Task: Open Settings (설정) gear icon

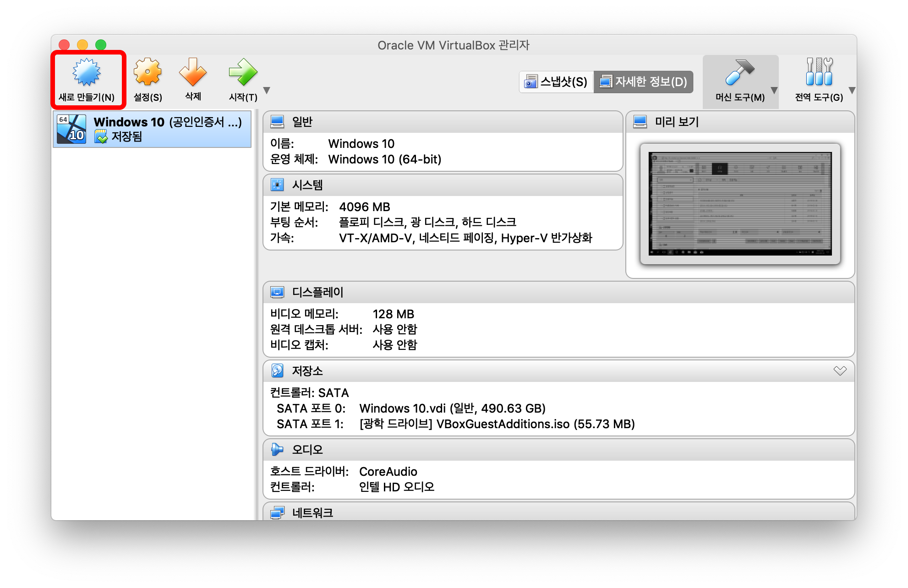Action: pyautogui.click(x=148, y=72)
